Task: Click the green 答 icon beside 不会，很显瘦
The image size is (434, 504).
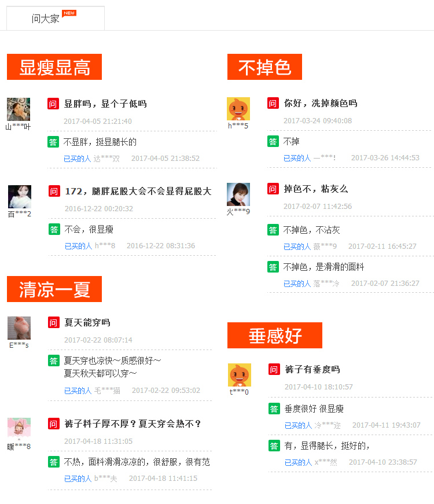Action: pos(54,230)
